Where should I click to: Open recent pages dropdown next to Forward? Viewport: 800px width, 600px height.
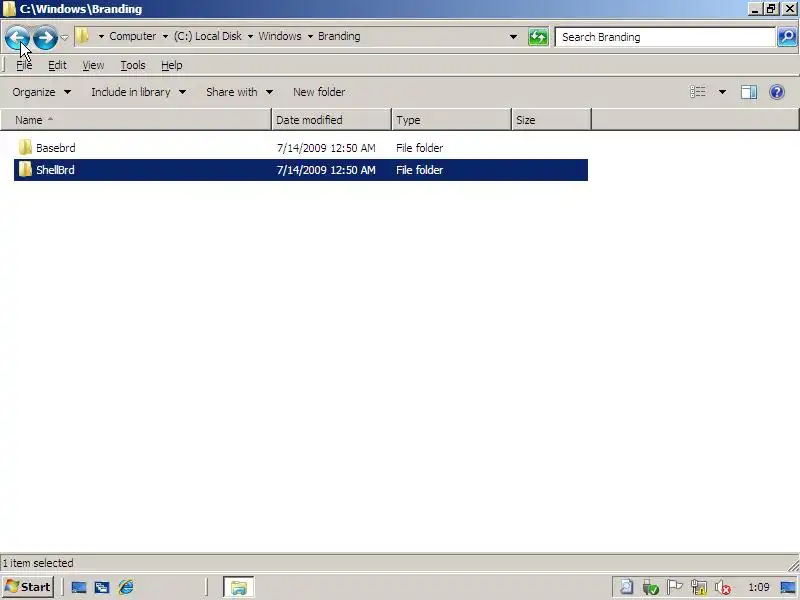pyautogui.click(x=64, y=37)
